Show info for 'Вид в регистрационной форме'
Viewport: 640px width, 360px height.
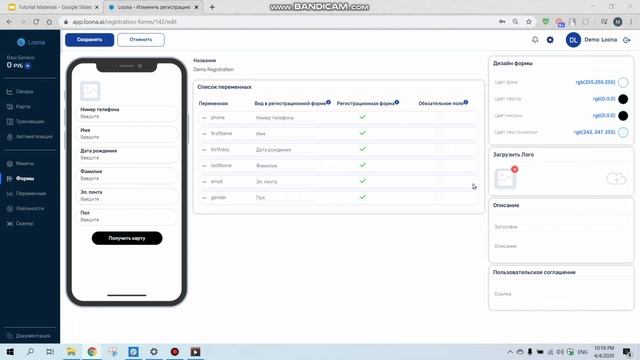pyautogui.click(x=328, y=102)
